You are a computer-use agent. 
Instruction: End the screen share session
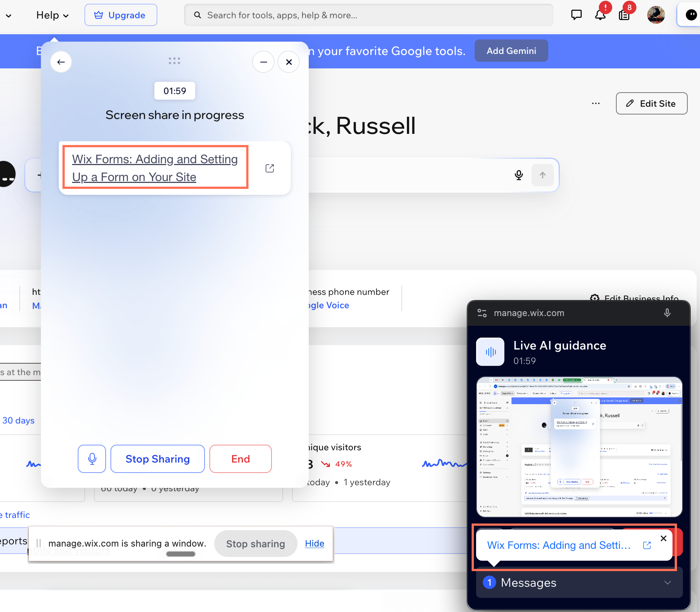click(241, 459)
